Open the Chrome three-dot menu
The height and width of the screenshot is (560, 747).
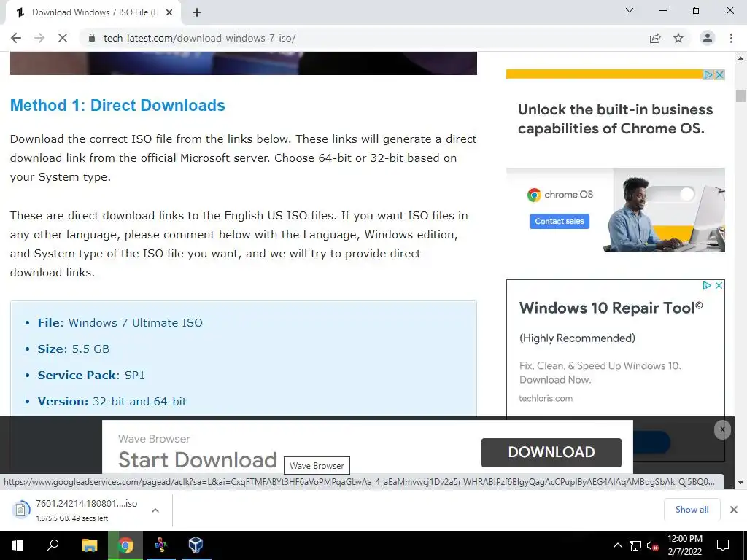(x=731, y=38)
